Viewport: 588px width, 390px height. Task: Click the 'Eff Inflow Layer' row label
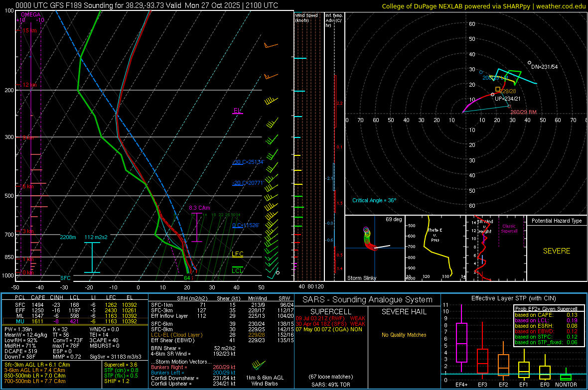click(x=169, y=316)
